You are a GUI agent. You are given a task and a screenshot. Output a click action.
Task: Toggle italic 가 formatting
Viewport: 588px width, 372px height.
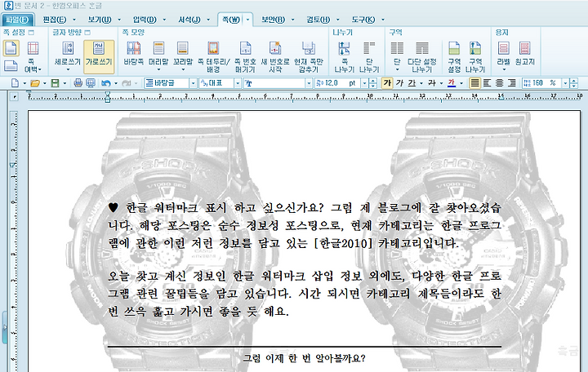[x=399, y=82]
